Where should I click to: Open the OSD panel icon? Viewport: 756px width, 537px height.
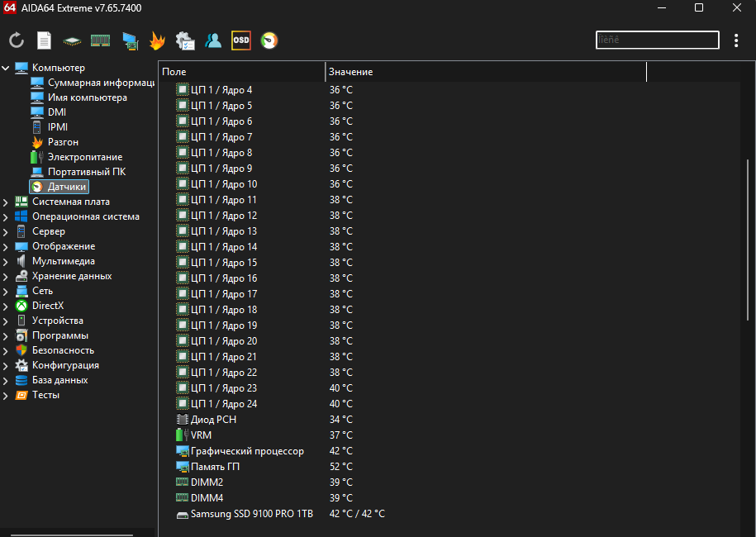241,40
